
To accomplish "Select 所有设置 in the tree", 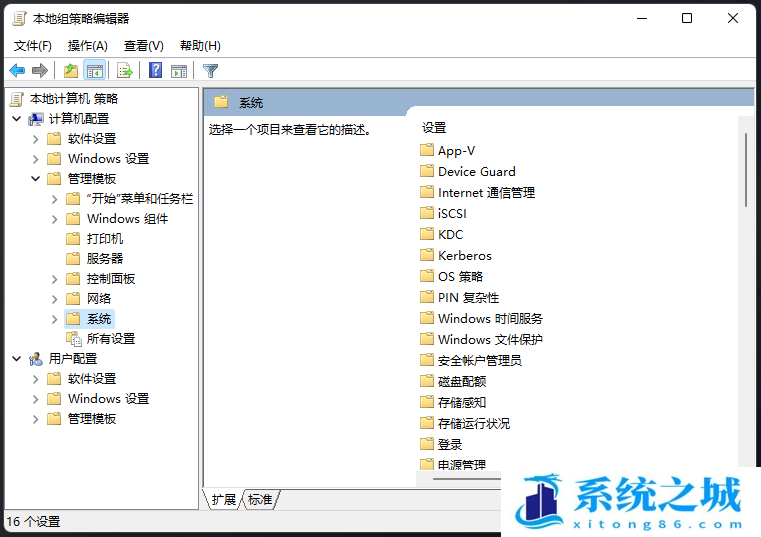I will [x=111, y=338].
